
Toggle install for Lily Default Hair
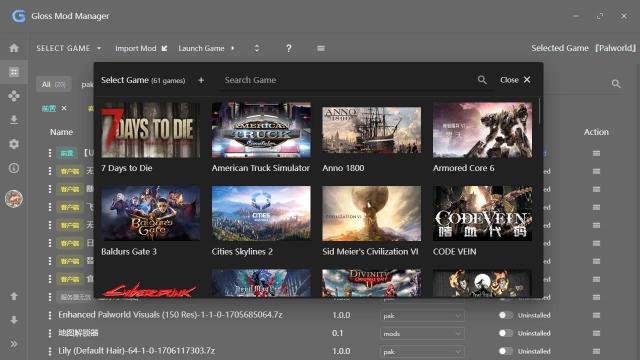505,351
